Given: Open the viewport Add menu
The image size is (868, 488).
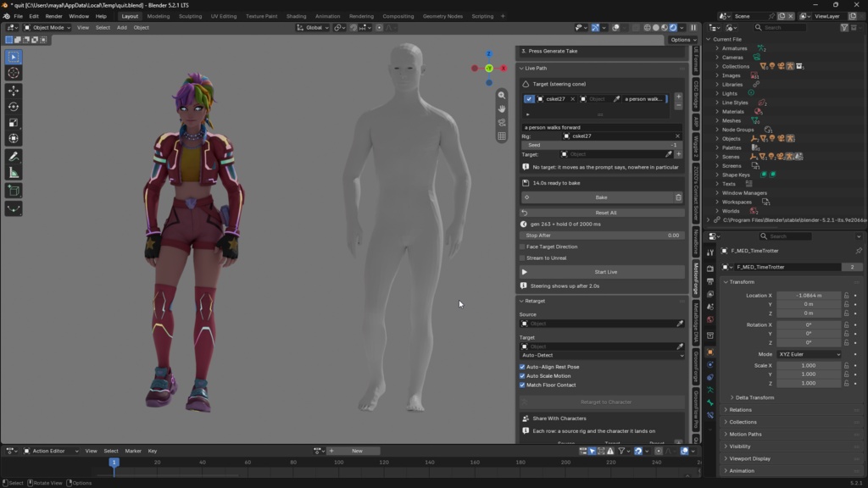Looking at the screenshot, I should (x=122, y=28).
